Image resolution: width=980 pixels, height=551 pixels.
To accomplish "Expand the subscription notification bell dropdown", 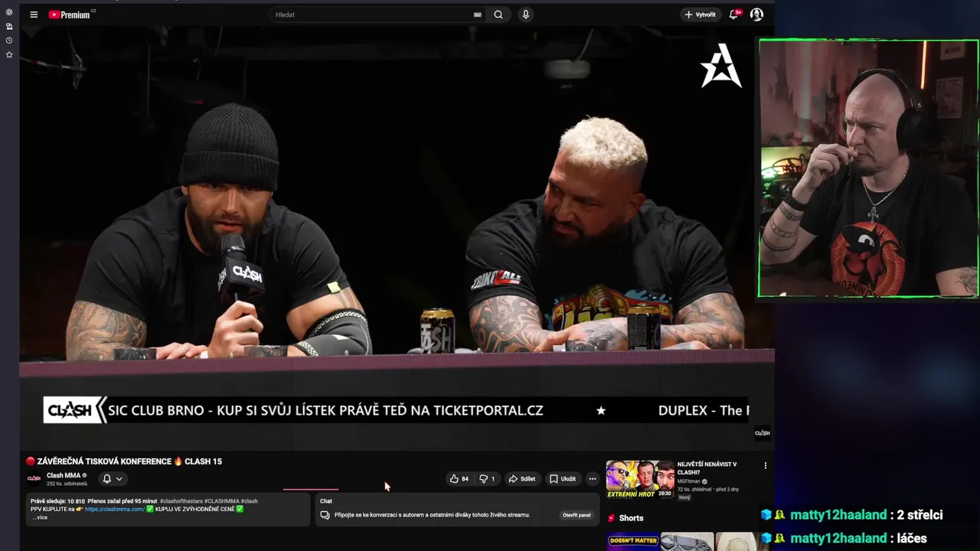I will (113, 479).
